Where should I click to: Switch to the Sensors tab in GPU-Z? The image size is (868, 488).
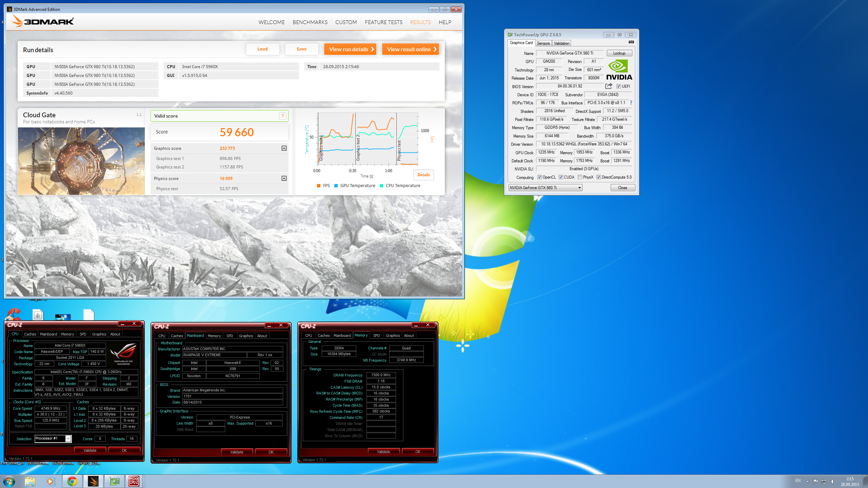[x=543, y=43]
